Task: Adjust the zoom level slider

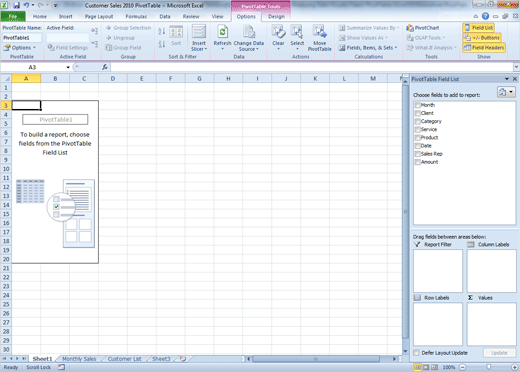Action: [x=489, y=367]
